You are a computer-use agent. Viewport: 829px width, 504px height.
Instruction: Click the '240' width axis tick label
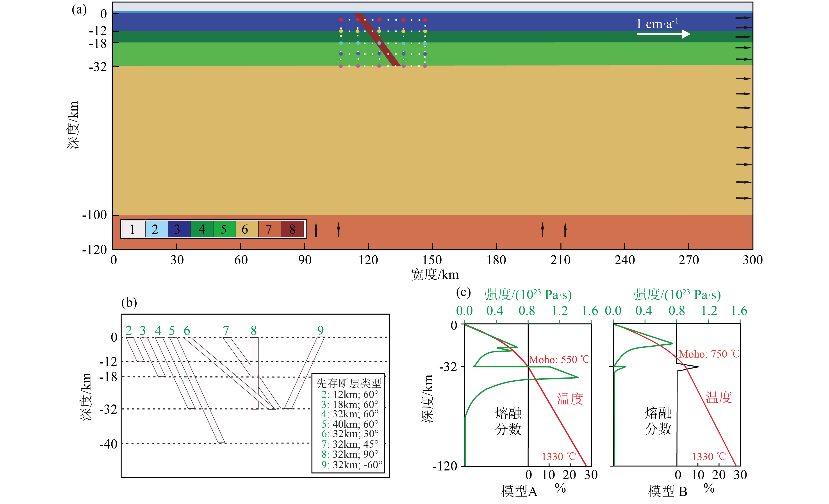point(625,260)
